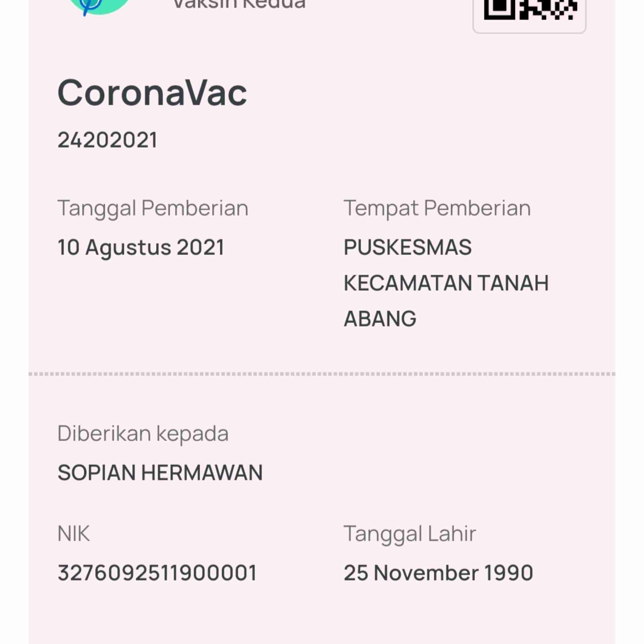This screenshot has height=644, width=644.
Task: Select the name SOPIAN HERMAWAN
Action: [160, 473]
